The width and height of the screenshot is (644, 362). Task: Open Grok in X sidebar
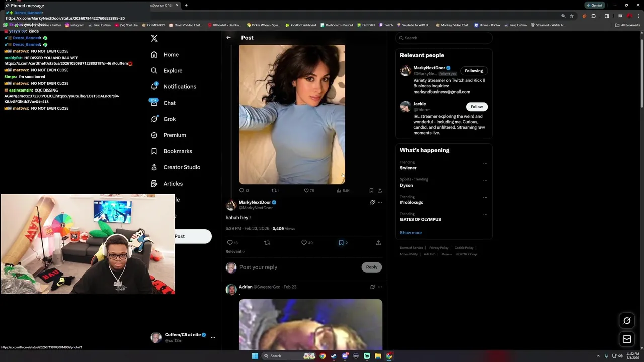pos(163,119)
